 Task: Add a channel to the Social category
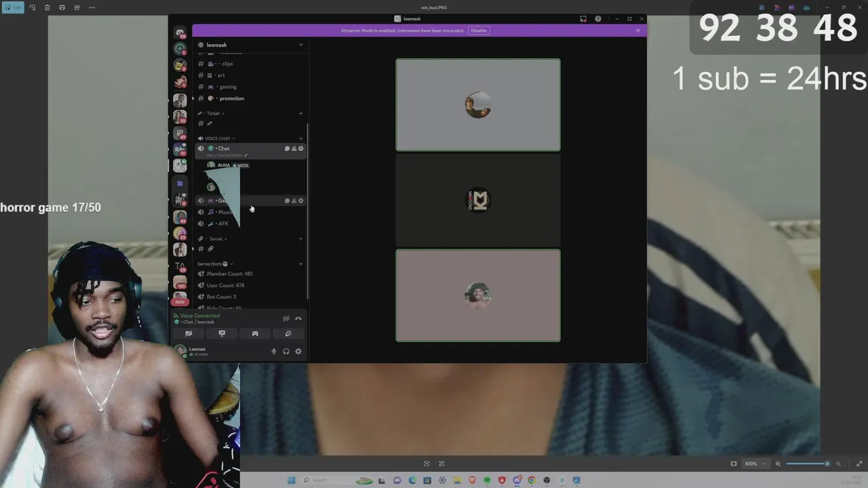(x=301, y=239)
